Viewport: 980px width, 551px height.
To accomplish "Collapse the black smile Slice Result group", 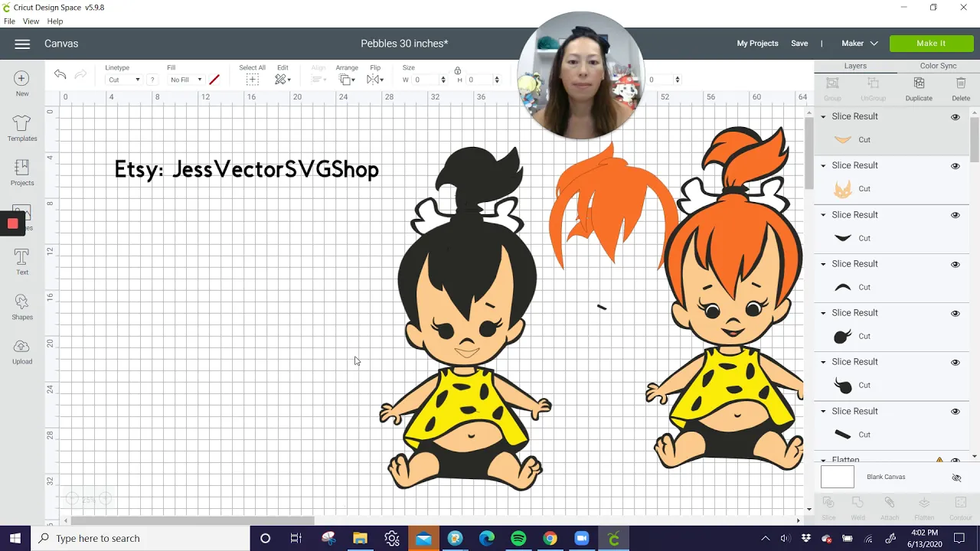I will click(824, 215).
